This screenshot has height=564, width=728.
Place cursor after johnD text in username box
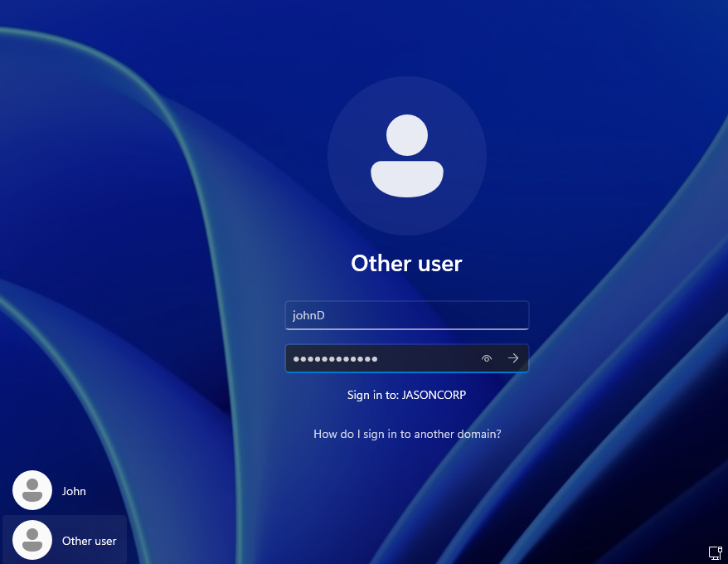pos(326,315)
